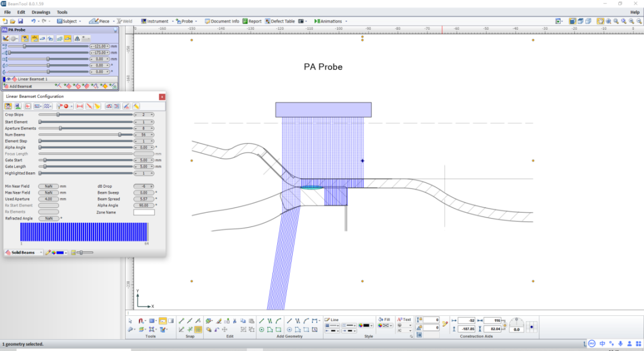This screenshot has width=644, height=351.
Task: Add a green arc geometry
Action: [x=278, y=321]
